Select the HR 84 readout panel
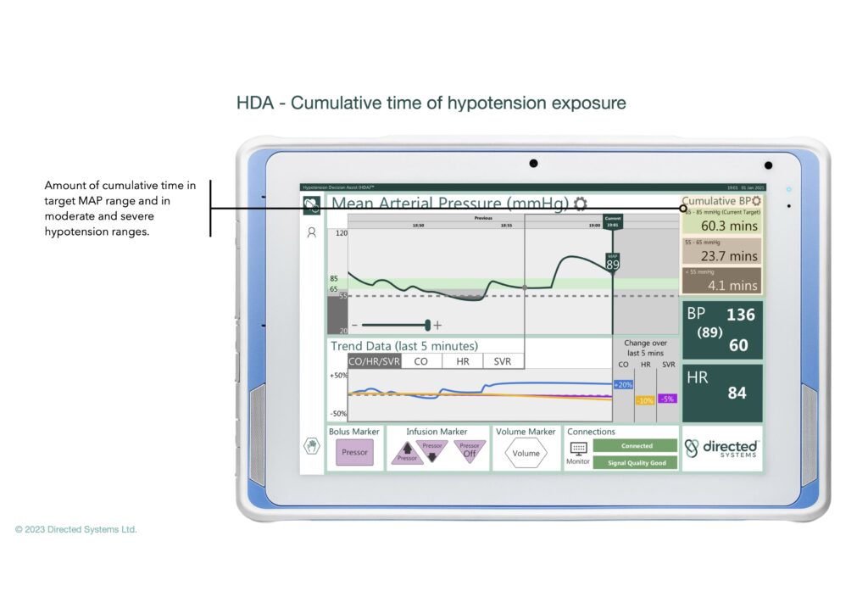Viewport: 868px width, 614px height. [722, 393]
